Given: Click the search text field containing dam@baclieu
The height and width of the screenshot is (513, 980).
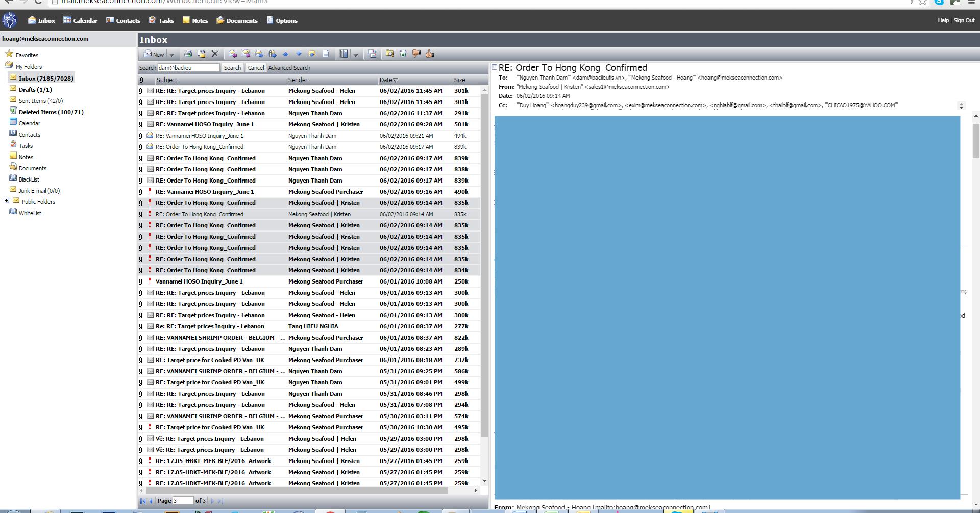Looking at the screenshot, I should [x=188, y=68].
